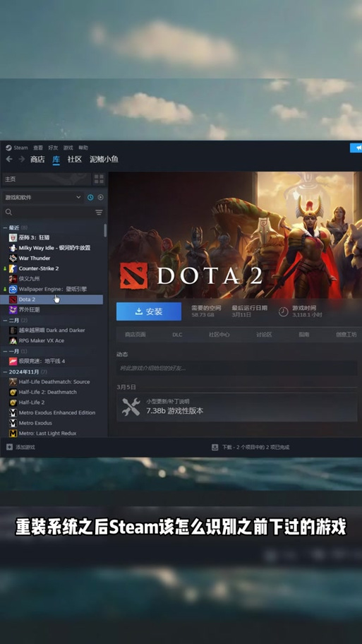Open the downloads manager icon
Viewport: 362px width, 644px height.
215,447
